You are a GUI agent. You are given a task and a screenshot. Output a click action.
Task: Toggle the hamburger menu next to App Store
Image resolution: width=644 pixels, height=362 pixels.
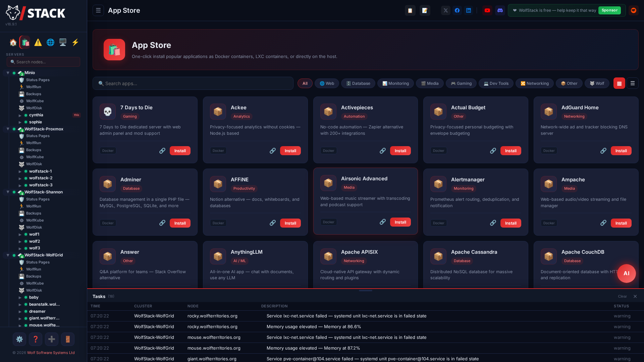point(98,10)
